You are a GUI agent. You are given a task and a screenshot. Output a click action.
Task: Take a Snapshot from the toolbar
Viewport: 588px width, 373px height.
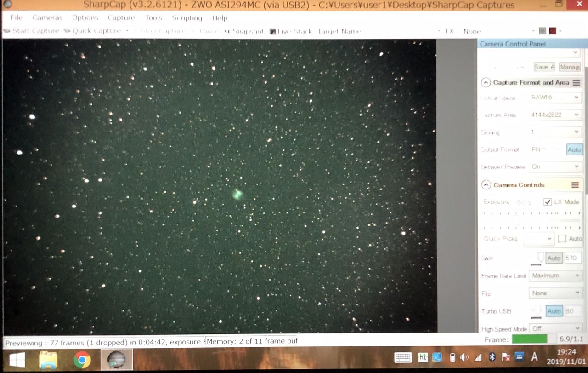(x=244, y=31)
